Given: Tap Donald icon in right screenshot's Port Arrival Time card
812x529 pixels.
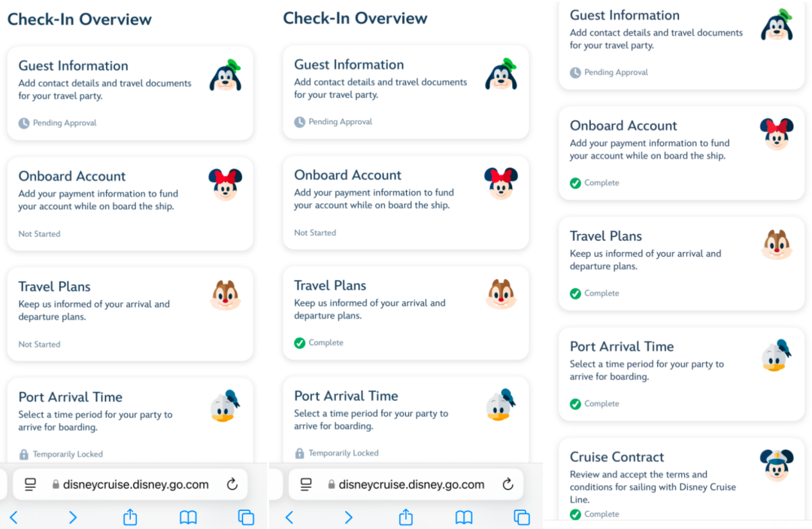Looking at the screenshot, I should click(x=777, y=355).
